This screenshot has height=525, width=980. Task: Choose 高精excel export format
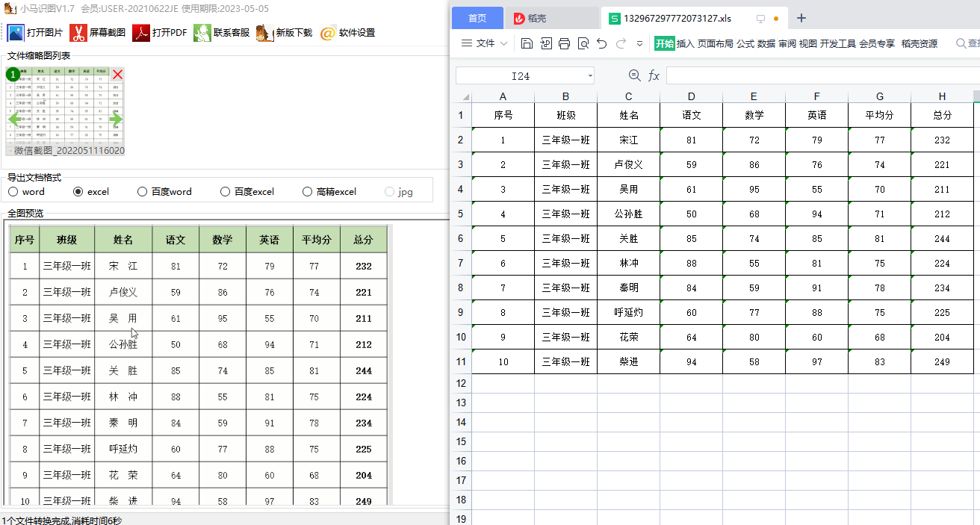pyautogui.click(x=329, y=192)
